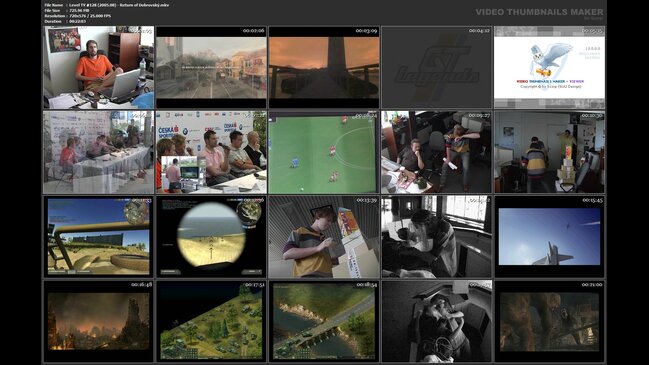This screenshot has height=365, width=649.
Task: Click the 00:21:00 dark forest thumbnail
Action: 549,321
